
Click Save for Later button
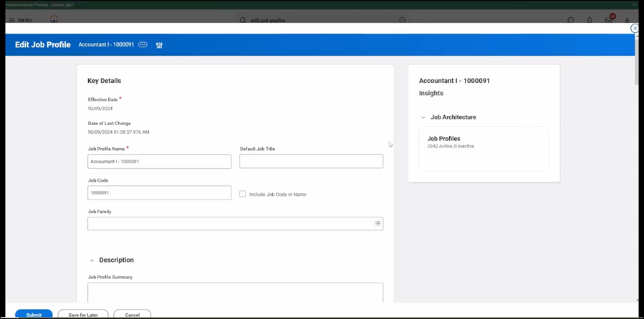83,314
